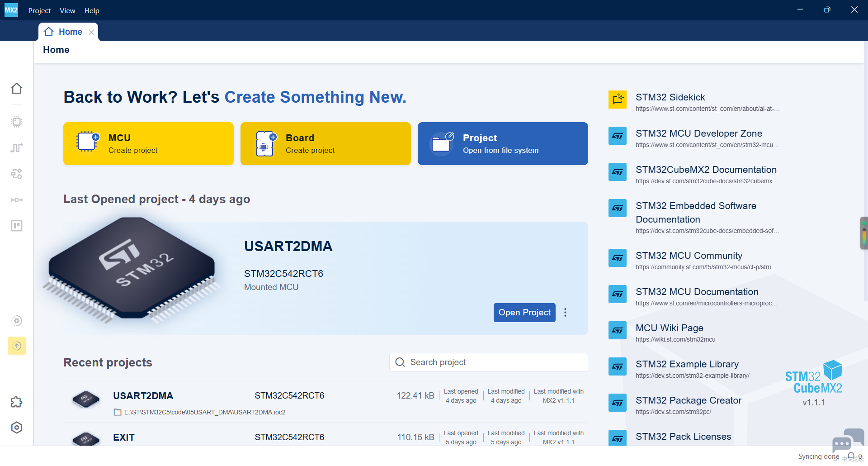This screenshot has width=868, height=466.
Task: Click the dotted gear sidebar icon
Action: coord(17,321)
